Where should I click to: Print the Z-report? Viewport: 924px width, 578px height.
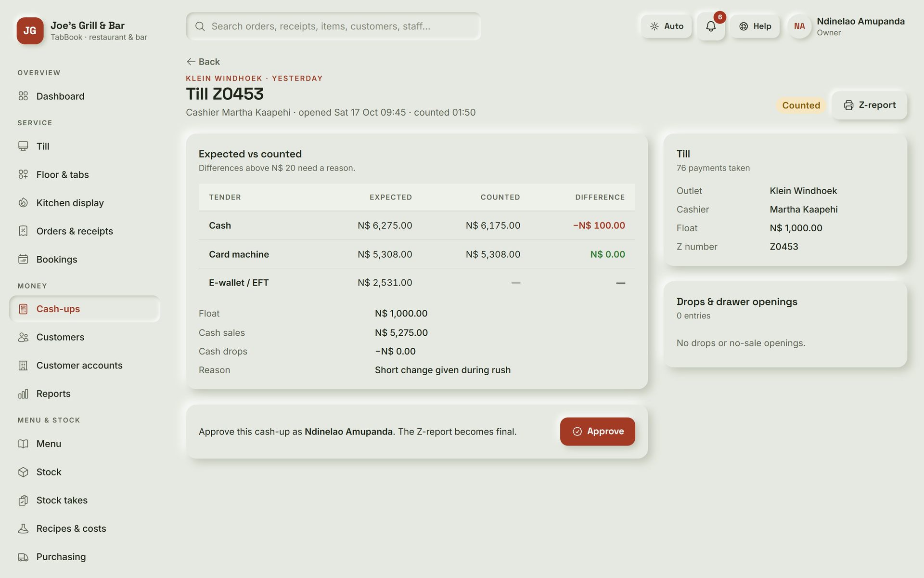[869, 105]
